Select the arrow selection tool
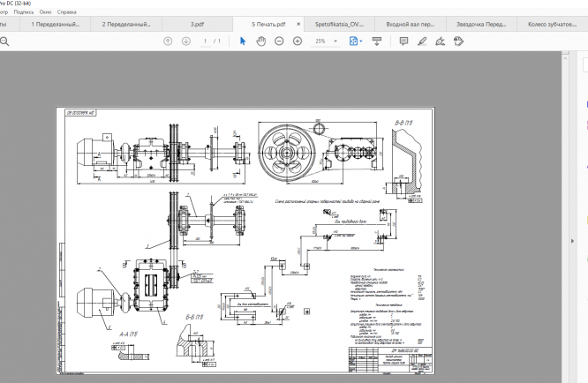The width and height of the screenshot is (588, 383). coord(243,41)
